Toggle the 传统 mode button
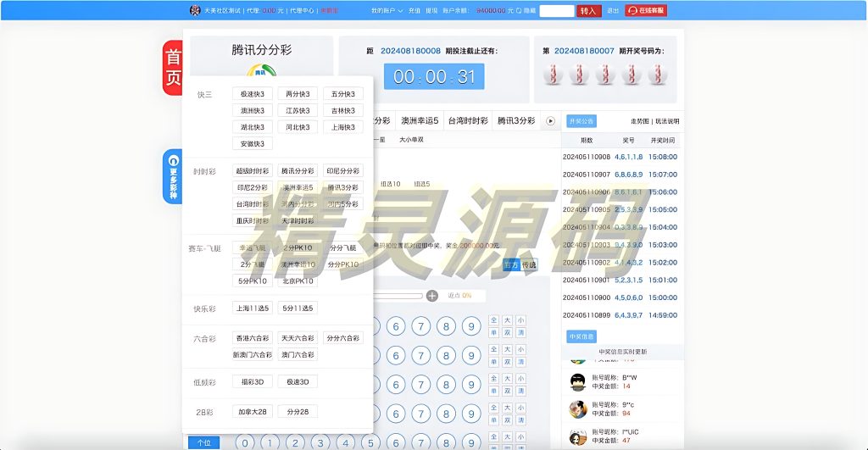 pyautogui.click(x=529, y=264)
